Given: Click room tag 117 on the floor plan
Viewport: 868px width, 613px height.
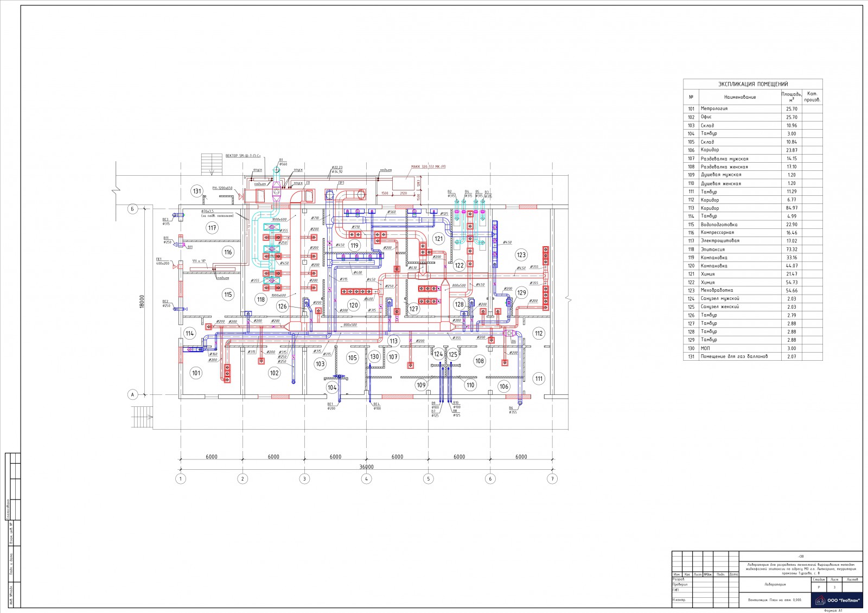Looking at the screenshot, I should point(212,228).
